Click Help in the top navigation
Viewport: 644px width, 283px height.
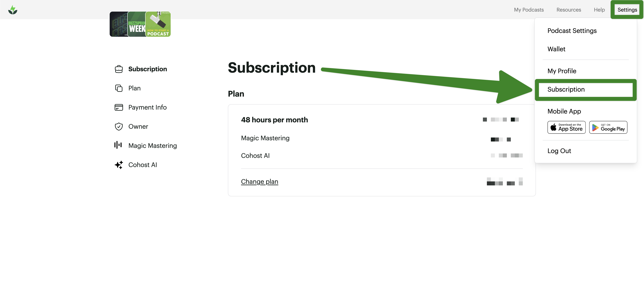pos(599,10)
